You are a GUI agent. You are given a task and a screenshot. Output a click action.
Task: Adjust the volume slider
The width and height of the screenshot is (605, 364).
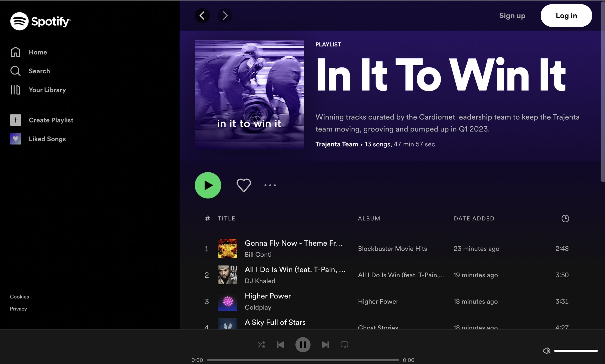pyautogui.click(x=576, y=351)
